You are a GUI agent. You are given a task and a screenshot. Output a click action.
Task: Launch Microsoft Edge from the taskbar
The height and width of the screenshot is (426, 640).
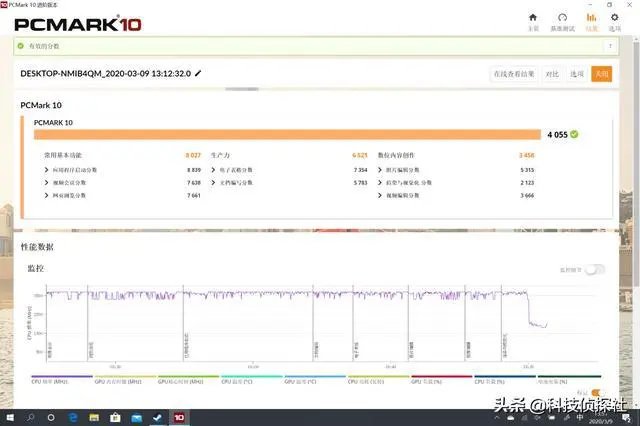click(x=73, y=417)
